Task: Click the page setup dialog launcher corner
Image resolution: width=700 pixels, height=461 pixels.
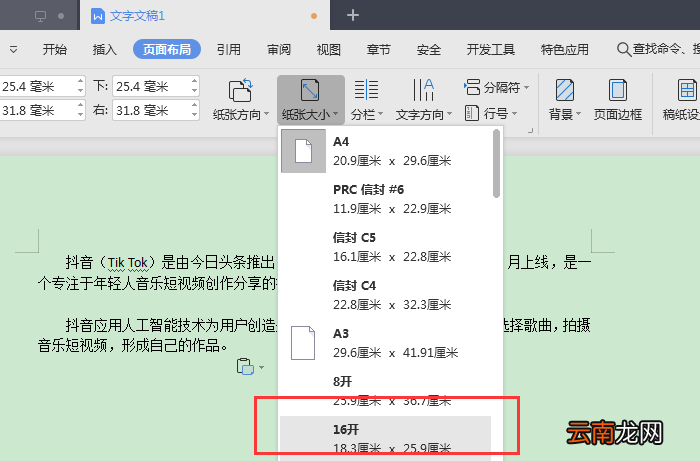Action: coord(530,131)
